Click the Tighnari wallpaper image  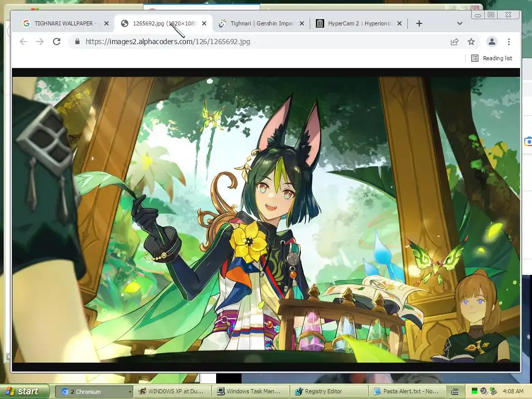click(x=266, y=220)
